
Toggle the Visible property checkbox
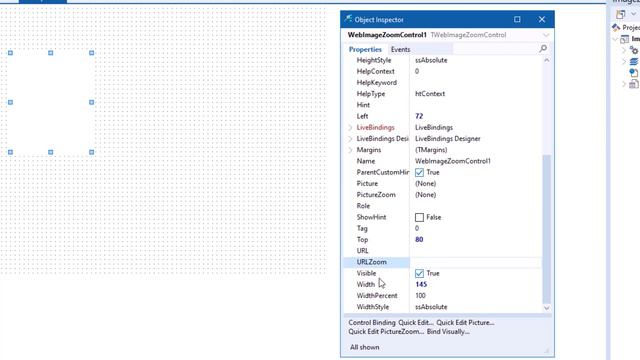419,273
